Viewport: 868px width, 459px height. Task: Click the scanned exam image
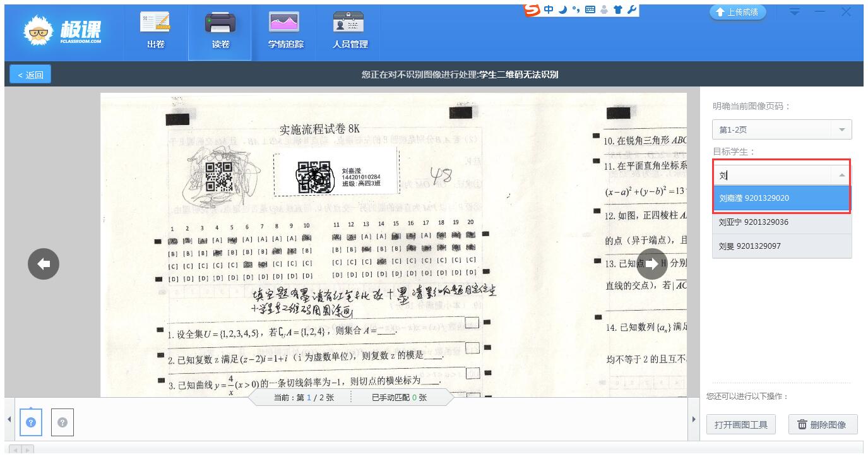pos(393,245)
